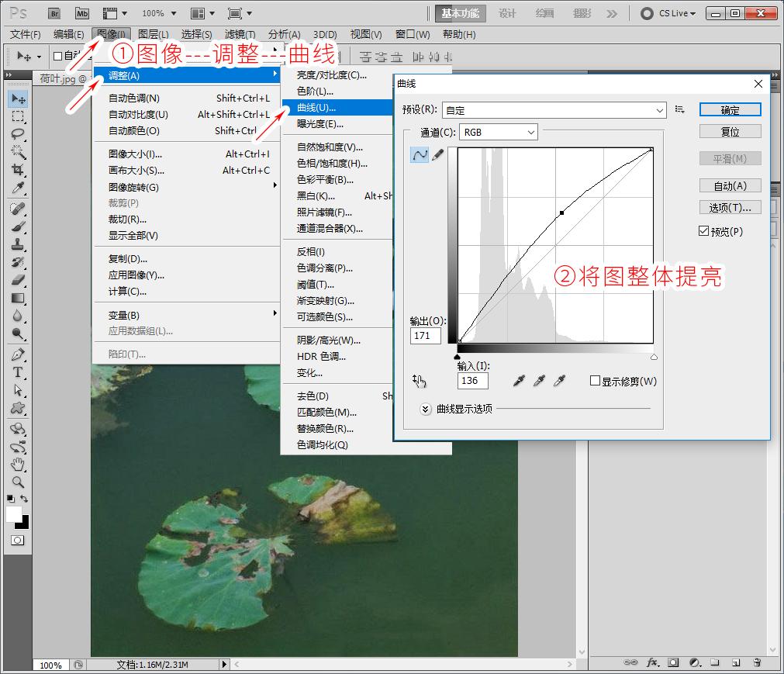
Task: Select the Custom Shape tool
Action: (18, 409)
